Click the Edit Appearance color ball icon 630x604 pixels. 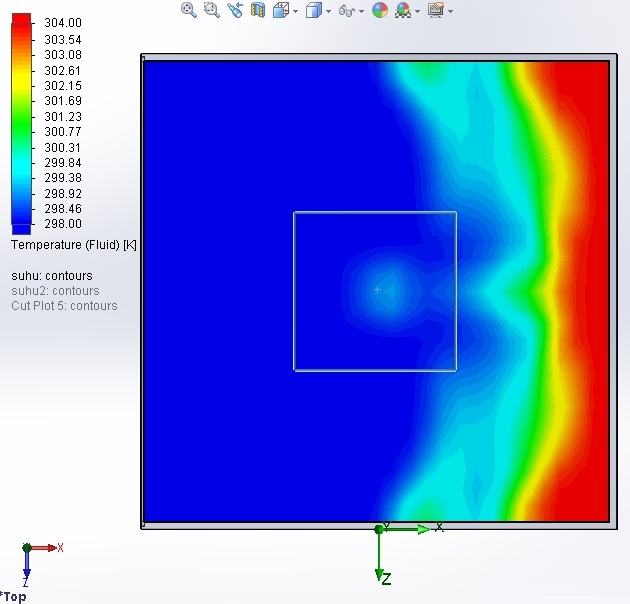(380, 10)
